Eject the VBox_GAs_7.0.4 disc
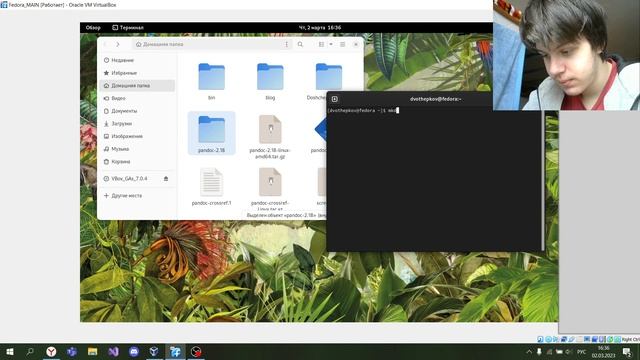The image size is (640, 360). (x=166, y=178)
